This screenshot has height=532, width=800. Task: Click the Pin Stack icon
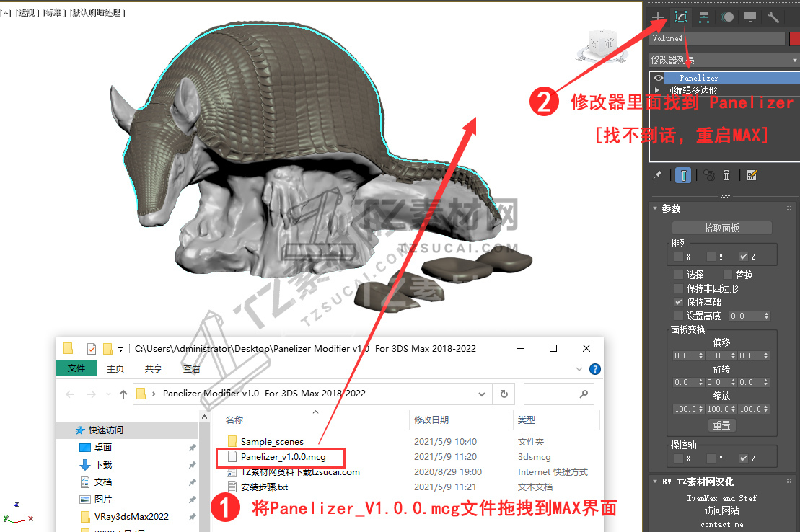(x=657, y=175)
